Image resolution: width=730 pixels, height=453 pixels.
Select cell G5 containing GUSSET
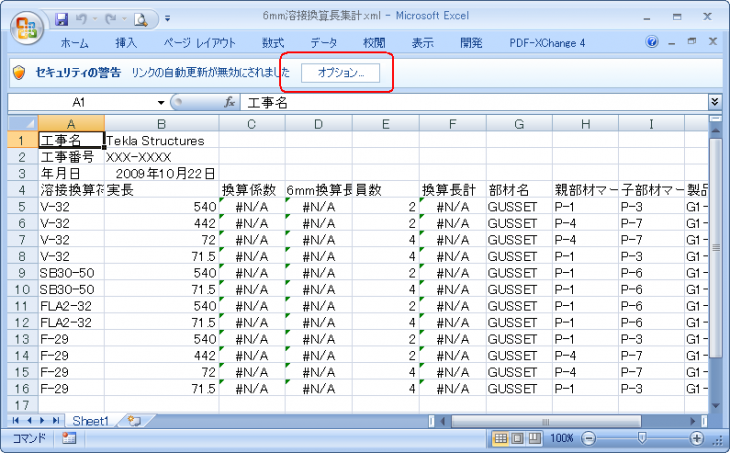519,206
